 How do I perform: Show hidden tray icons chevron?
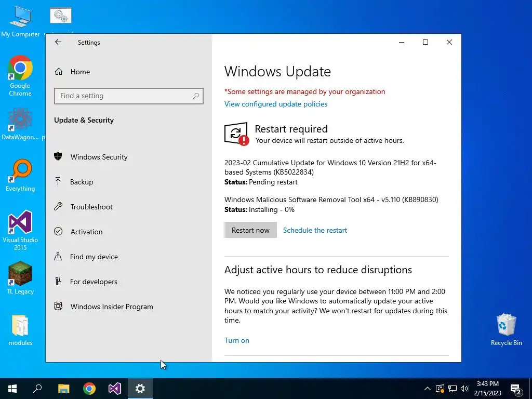point(428,389)
